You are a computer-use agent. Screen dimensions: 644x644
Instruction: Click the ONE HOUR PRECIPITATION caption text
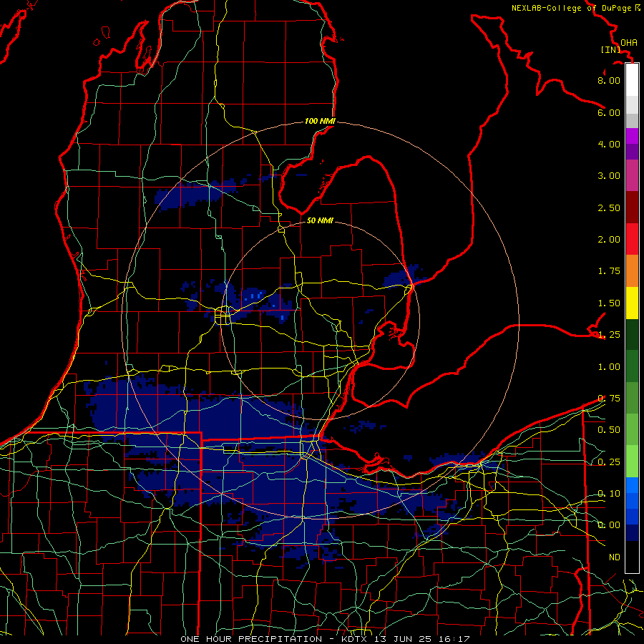[x=251, y=639]
